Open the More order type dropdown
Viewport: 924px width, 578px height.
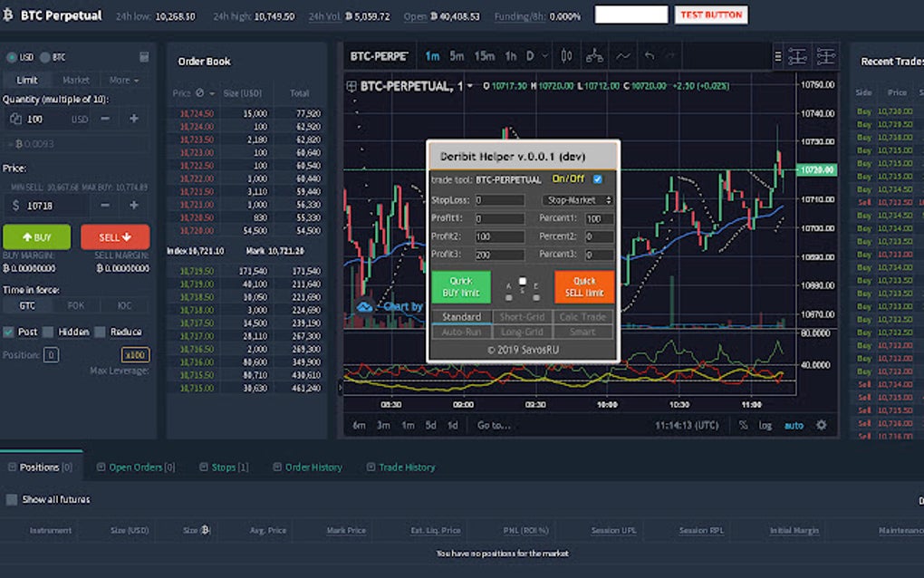coord(123,80)
